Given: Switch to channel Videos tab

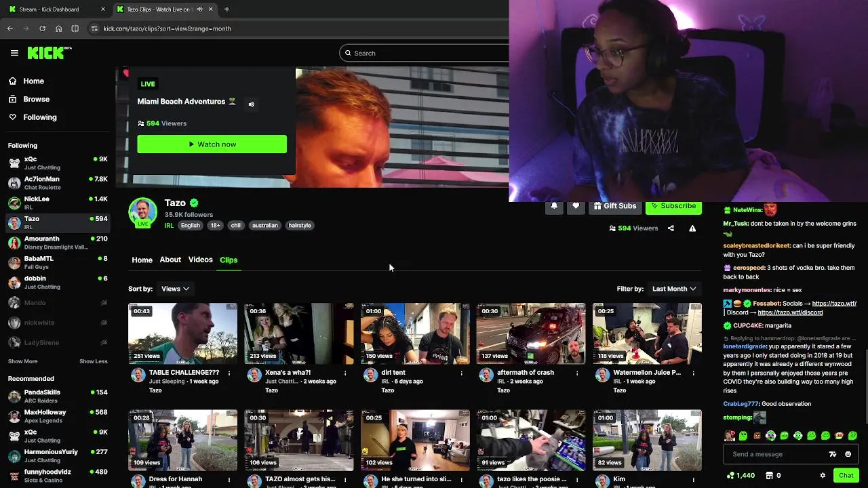Looking at the screenshot, I should click(200, 260).
